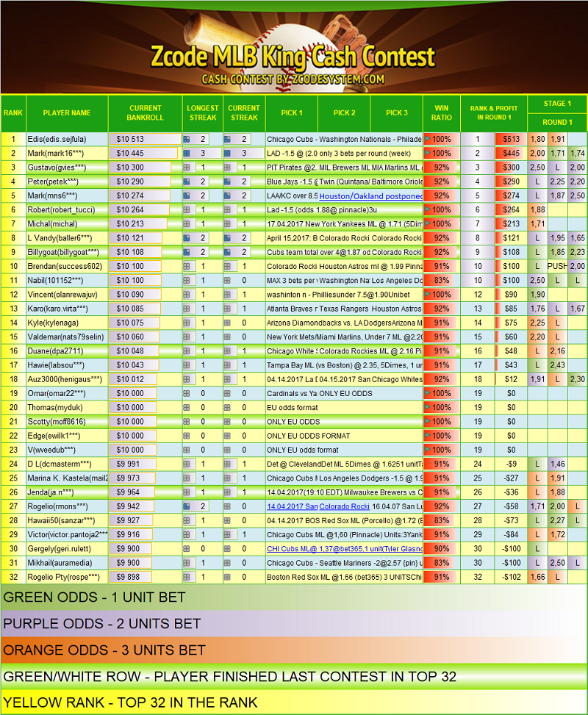Click the -$102 profit cell
The height and width of the screenshot is (715, 588).
(511, 577)
